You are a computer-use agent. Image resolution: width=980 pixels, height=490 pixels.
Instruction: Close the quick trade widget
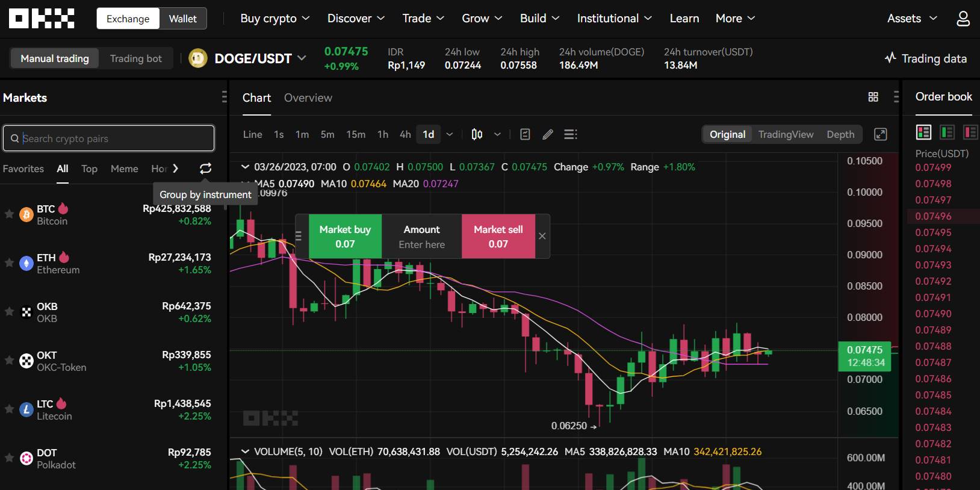(542, 236)
